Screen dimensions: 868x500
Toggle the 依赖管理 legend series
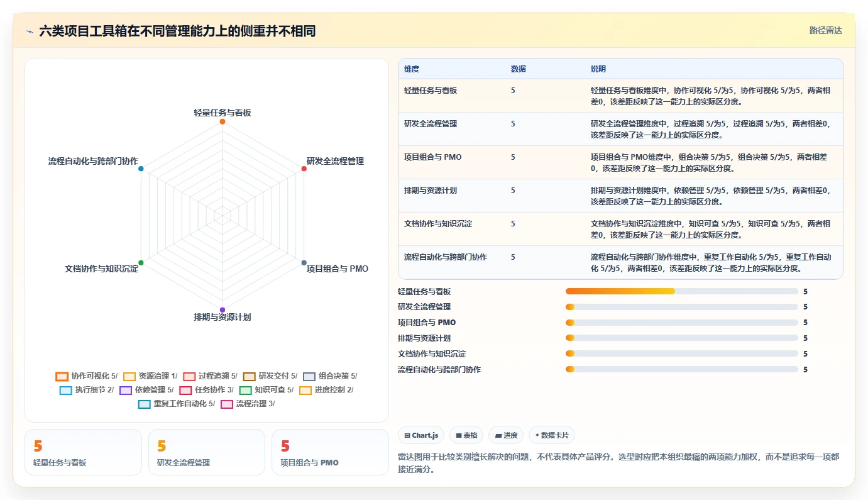pyautogui.click(x=146, y=390)
